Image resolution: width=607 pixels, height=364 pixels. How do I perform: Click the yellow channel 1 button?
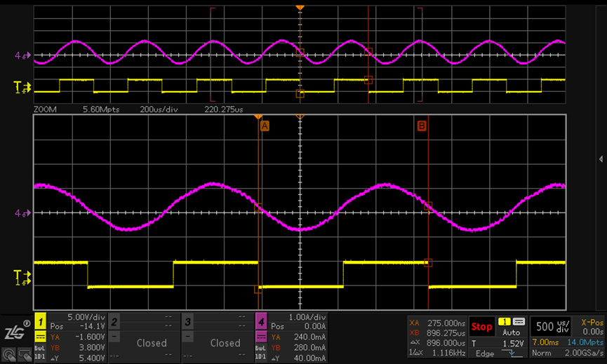[x=40, y=321]
